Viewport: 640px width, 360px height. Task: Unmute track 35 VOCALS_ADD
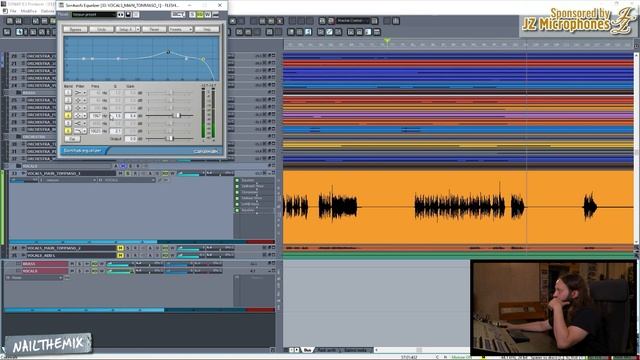pos(120,256)
